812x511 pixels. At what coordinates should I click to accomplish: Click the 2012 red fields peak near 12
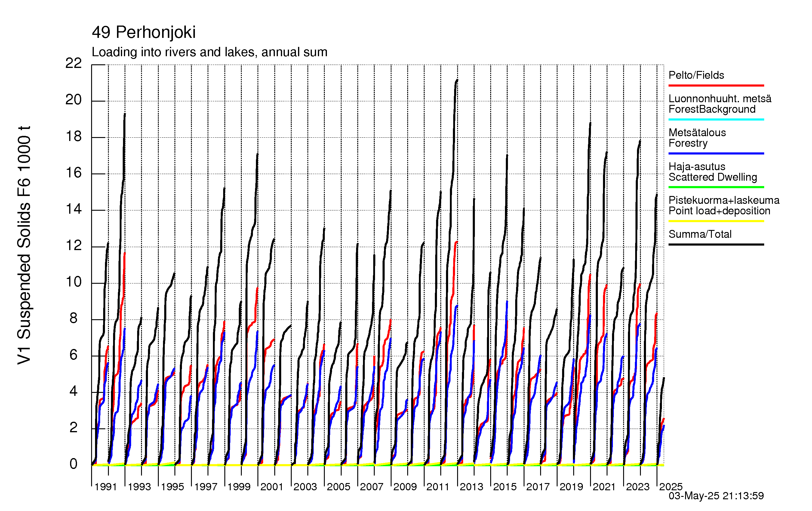tap(457, 242)
